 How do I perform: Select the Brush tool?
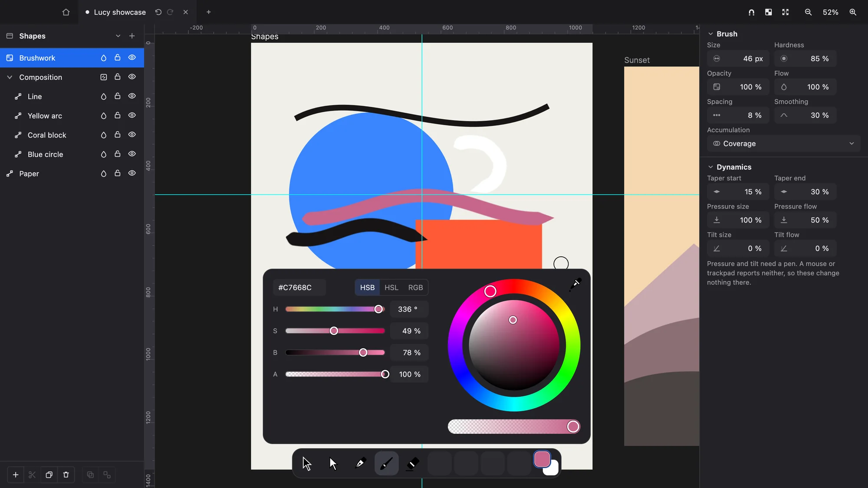(x=387, y=464)
